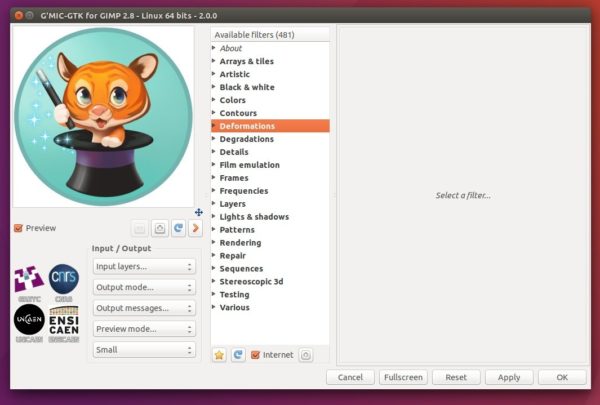Refresh the filter list with blue arrow icon
The image size is (600, 405).
pyautogui.click(x=238, y=355)
